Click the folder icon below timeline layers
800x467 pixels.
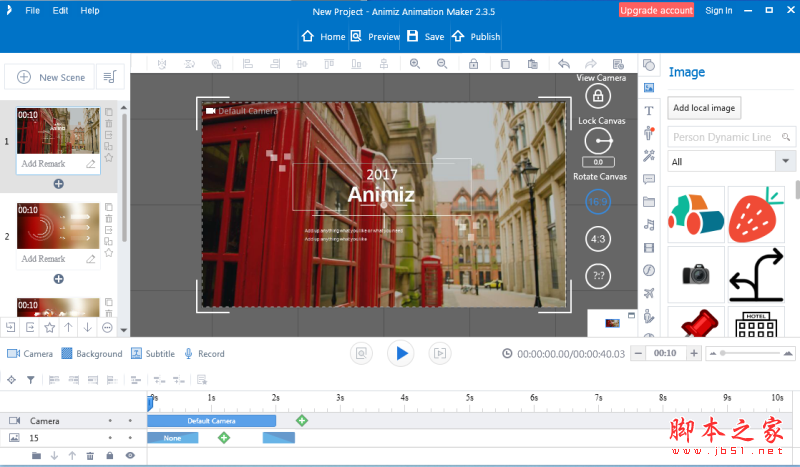[36, 455]
